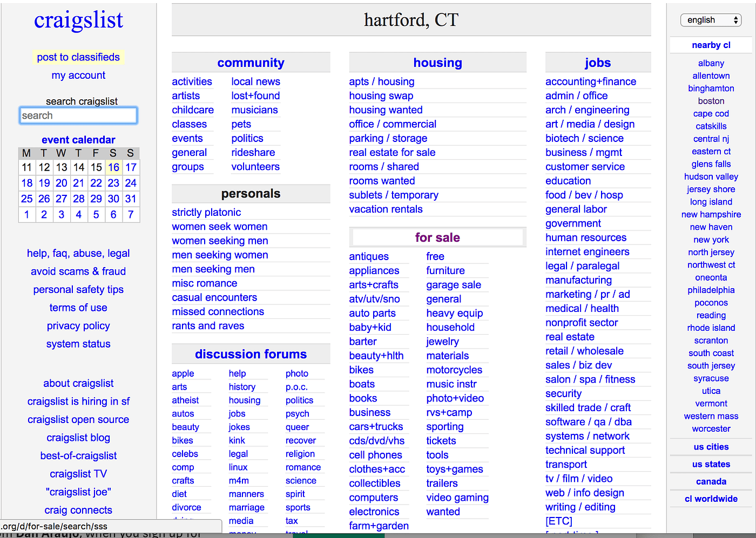Image resolution: width=756 pixels, height=538 pixels.
Task: Visit the craigslist blog
Action: (x=78, y=438)
